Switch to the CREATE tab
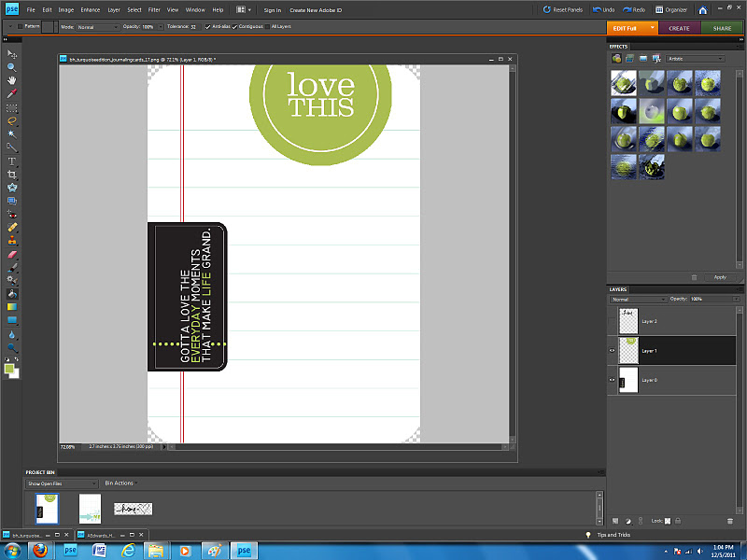This screenshot has height=560, width=747. tap(679, 28)
